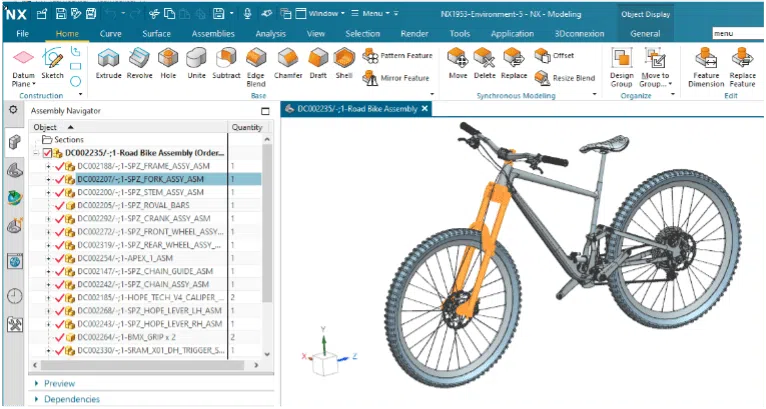Expand the SPZ_CRANK_ASSY_ASM node
This screenshot has height=409, width=766.
[48, 218]
